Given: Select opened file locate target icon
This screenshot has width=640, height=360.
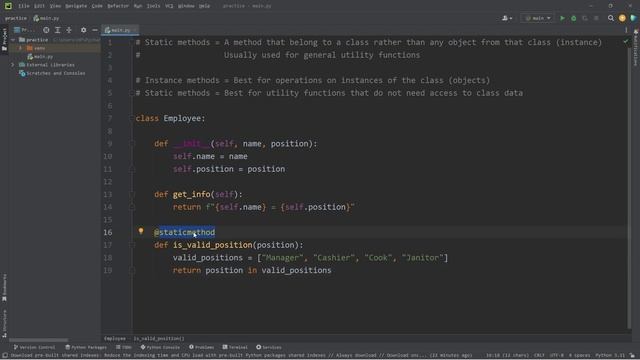Looking at the screenshot, I should (46, 30).
